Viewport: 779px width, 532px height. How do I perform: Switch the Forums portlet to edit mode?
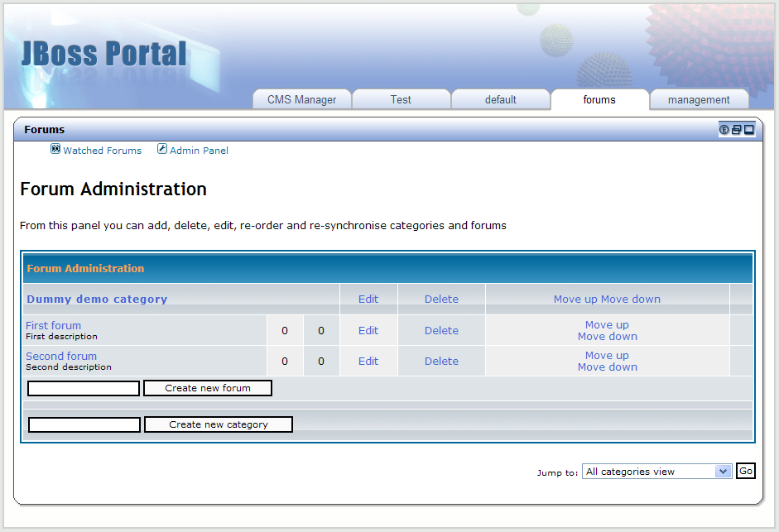pos(724,130)
